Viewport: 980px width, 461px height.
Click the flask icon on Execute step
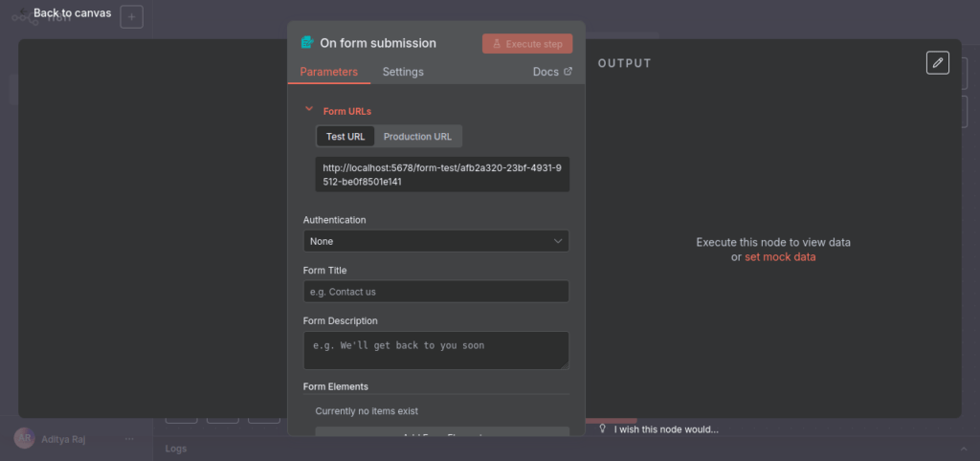pos(496,44)
